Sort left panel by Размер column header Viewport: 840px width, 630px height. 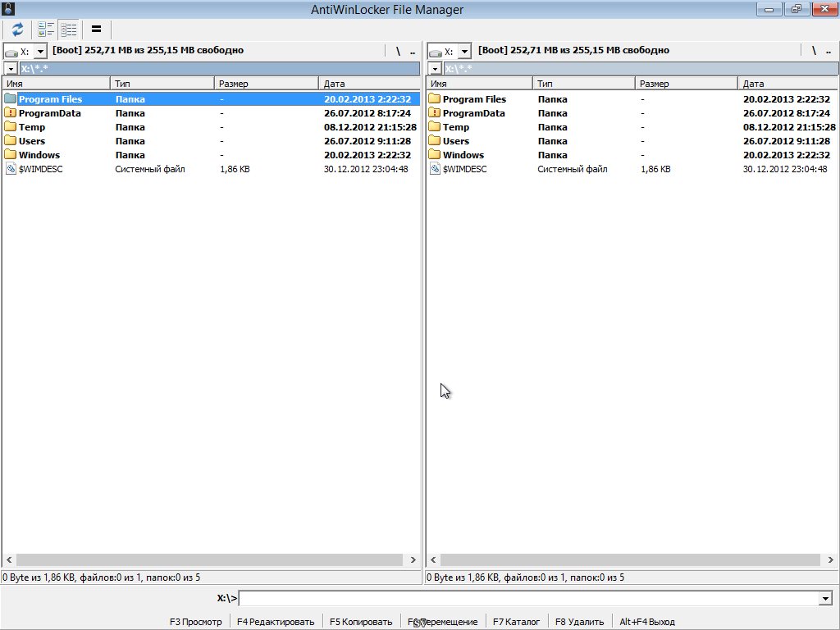pyautogui.click(x=266, y=83)
